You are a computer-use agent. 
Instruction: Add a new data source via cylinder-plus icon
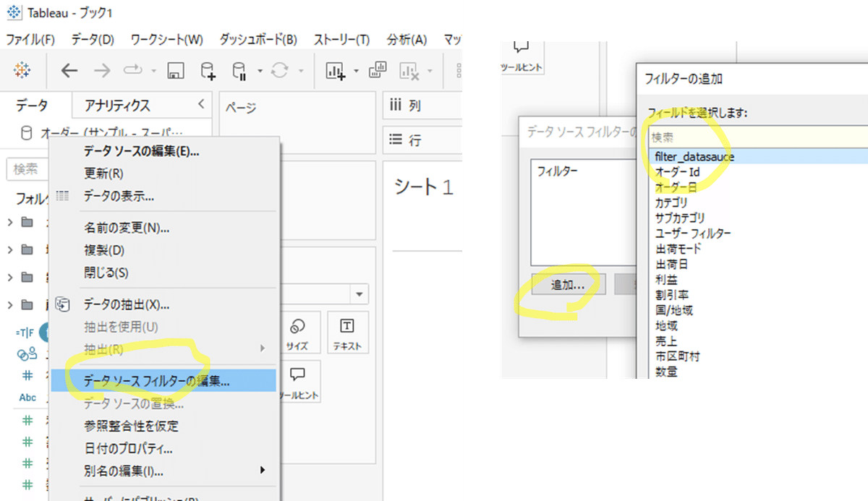(208, 70)
